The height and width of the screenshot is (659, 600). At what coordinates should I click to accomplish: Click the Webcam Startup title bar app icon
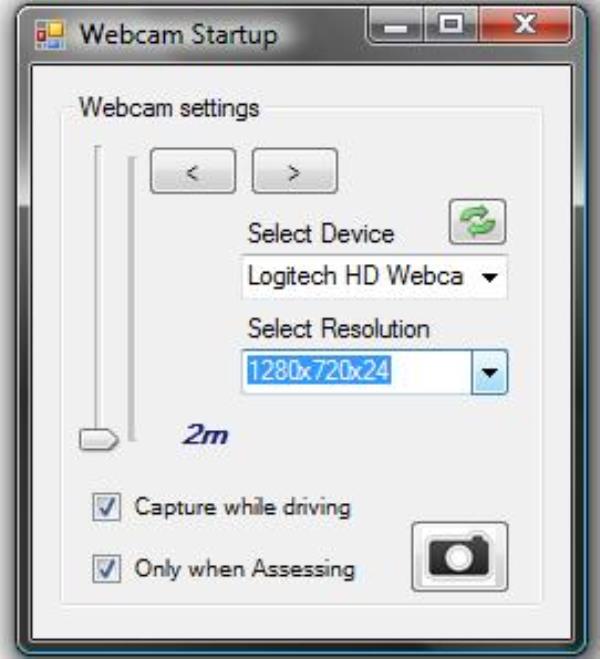[x=50, y=35]
